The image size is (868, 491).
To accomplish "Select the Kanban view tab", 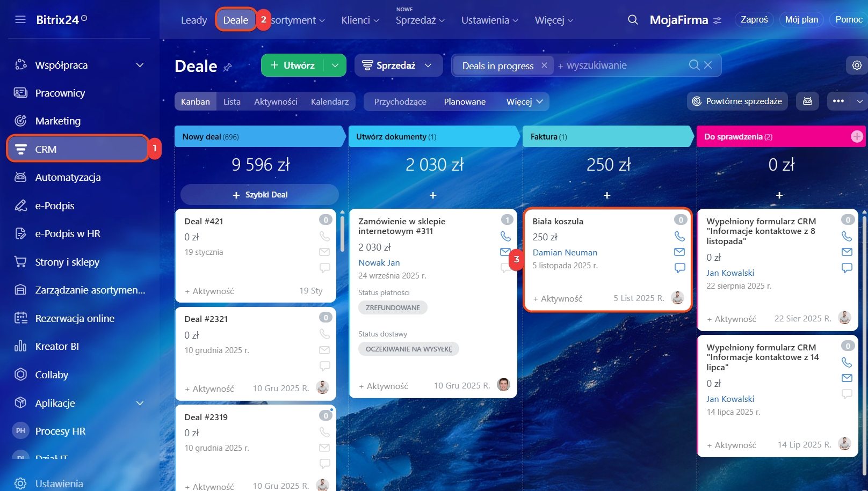I will 196,101.
